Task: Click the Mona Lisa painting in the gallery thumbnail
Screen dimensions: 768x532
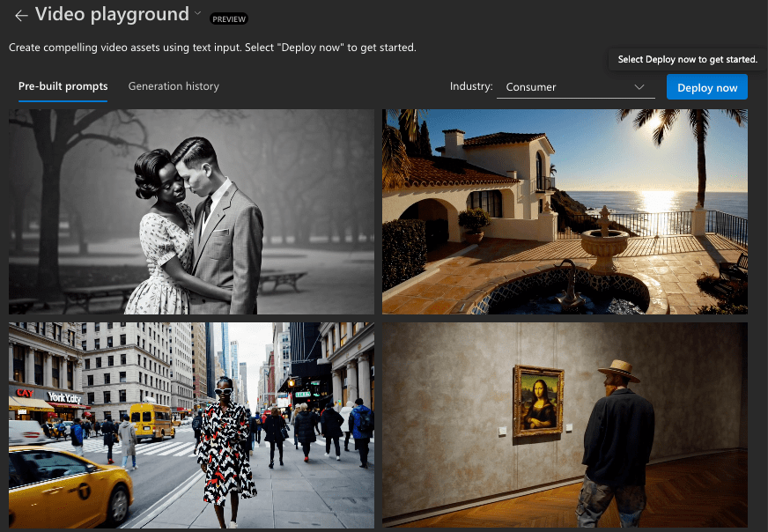Action: point(540,400)
